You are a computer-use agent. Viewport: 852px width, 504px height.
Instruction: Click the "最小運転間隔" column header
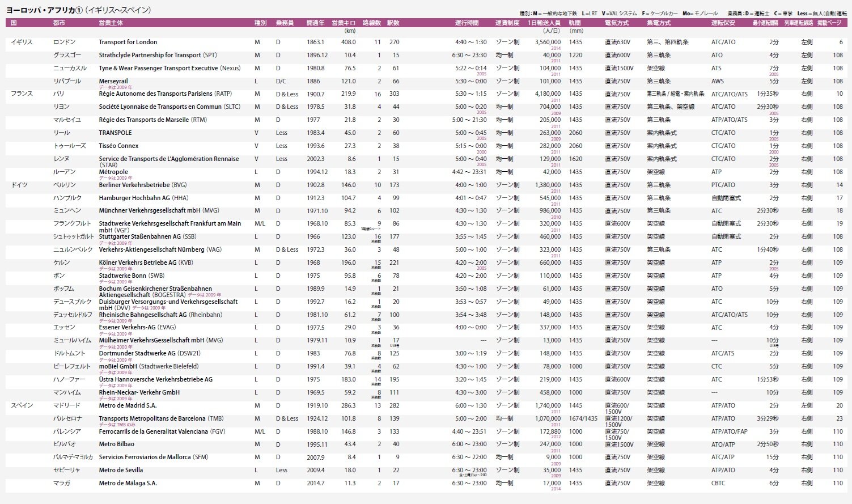pos(765,23)
